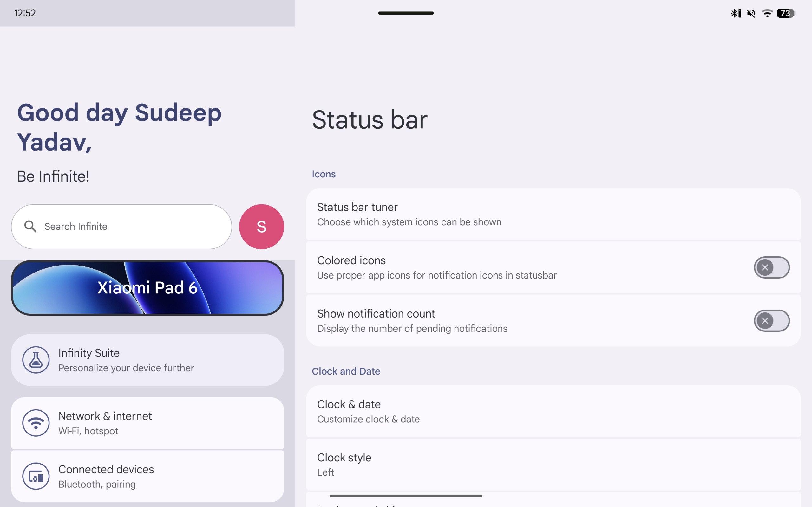Tap the magnifier icon in search box

click(x=30, y=226)
